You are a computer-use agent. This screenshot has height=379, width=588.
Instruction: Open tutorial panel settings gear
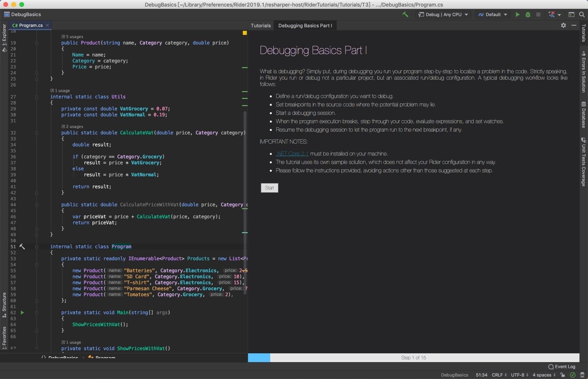click(x=564, y=25)
